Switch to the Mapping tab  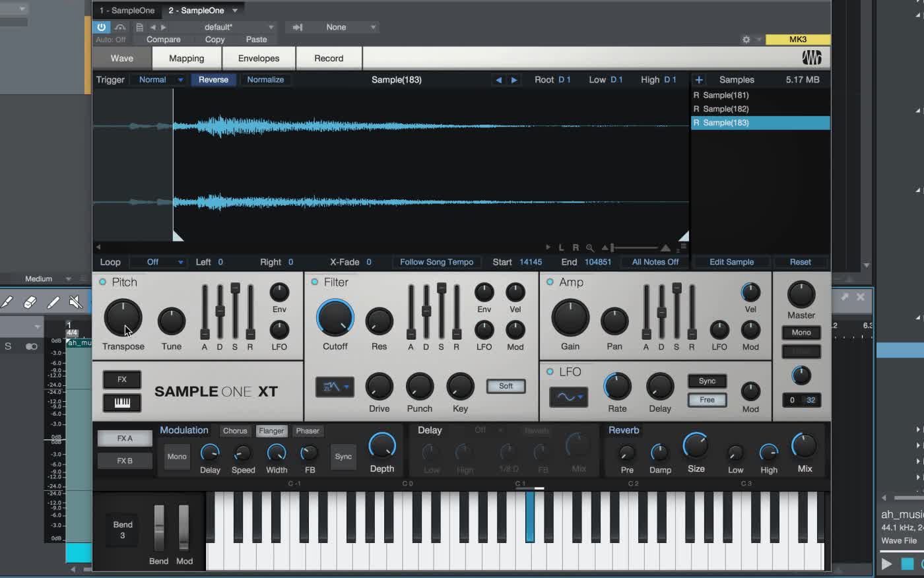click(x=187, y=58)
